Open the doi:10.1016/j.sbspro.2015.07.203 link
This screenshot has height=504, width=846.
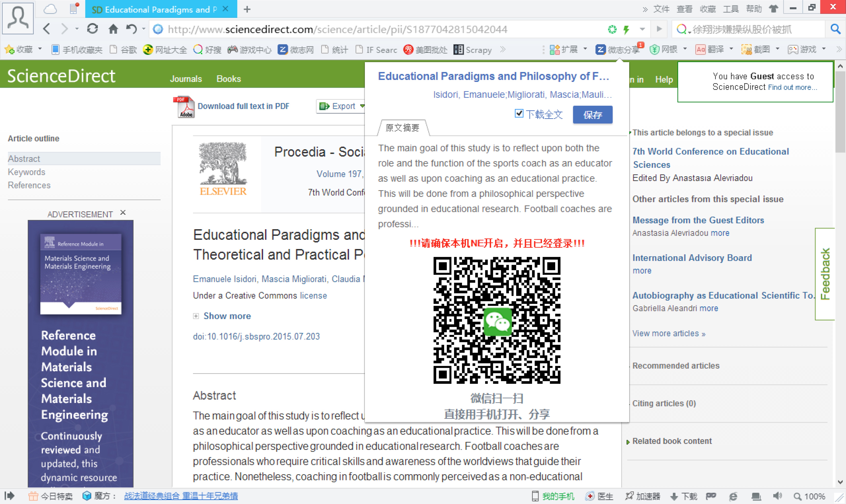click(256, 337)
